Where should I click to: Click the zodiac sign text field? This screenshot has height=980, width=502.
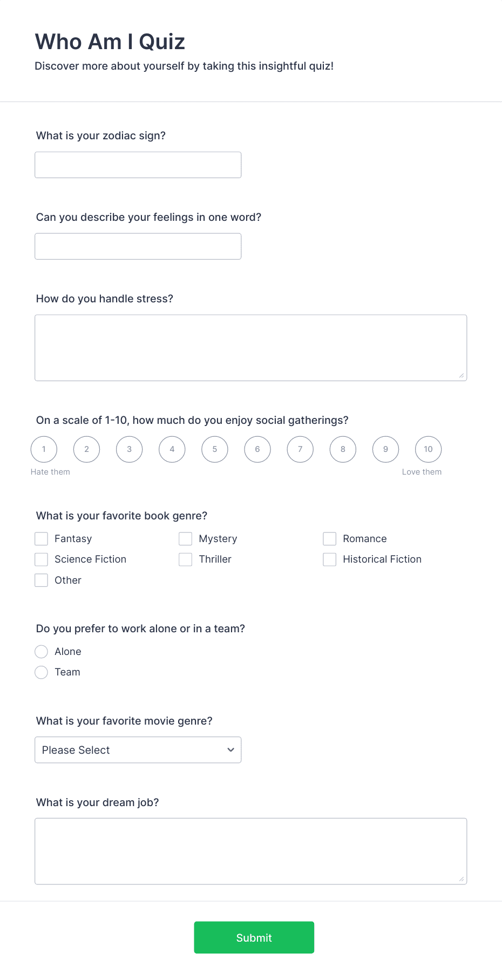pyautogui.click(x=138, y=165)
